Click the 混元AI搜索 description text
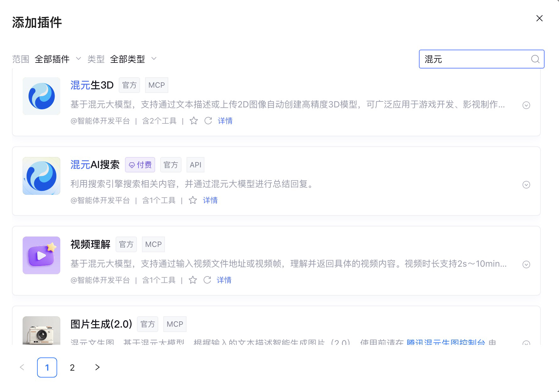 [193, 184]
